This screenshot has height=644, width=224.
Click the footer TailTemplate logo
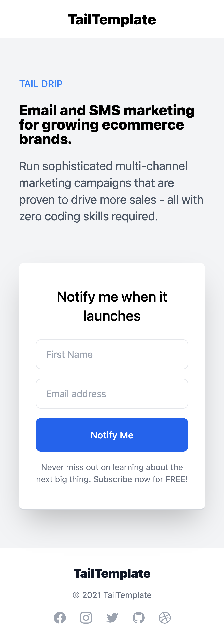[x=112, y=574]
